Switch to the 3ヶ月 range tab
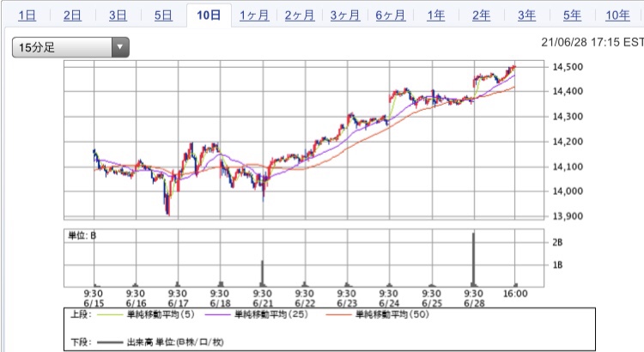644x352 pixels. pyautogui.click(x=345, y=15)
